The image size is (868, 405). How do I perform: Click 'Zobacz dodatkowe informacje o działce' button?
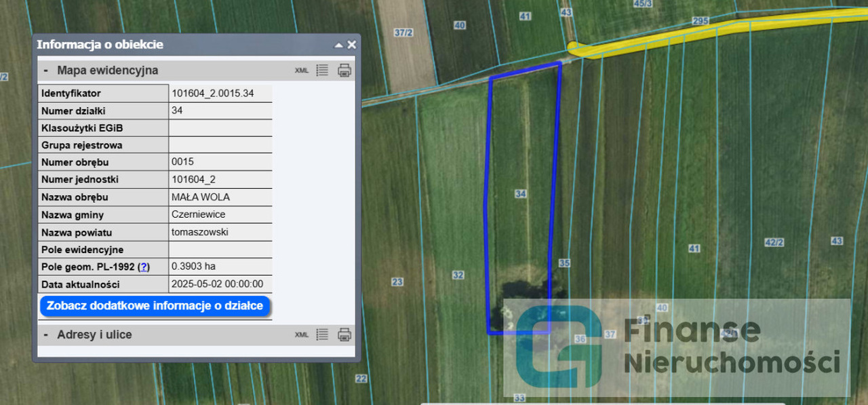(x=155, y=306)
